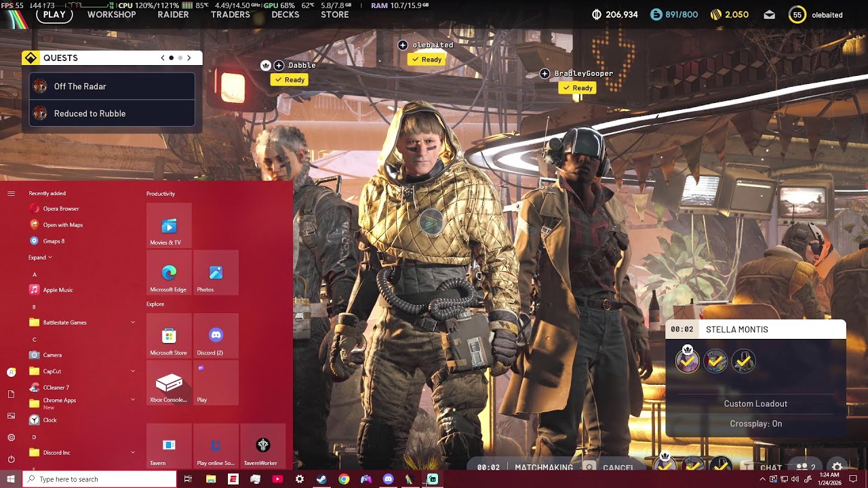Screen dimensions: 868x488
Task: Open the RAIDER tab
Action: pos(173,15)
